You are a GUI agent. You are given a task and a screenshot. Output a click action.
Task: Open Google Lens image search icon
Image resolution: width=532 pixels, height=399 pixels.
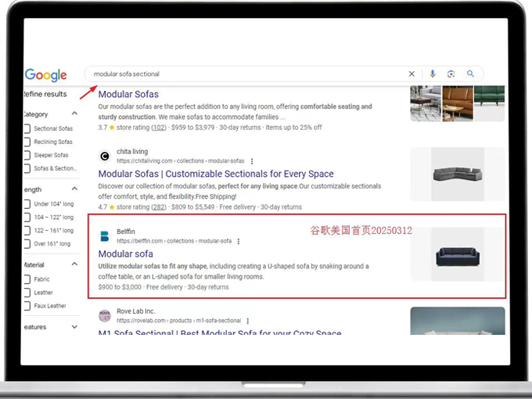pos(451,74)
